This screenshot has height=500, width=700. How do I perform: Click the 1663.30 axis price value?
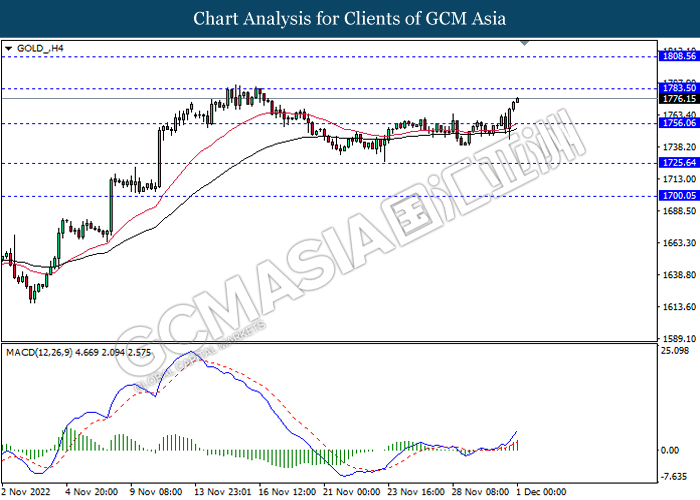click(679, 243)
